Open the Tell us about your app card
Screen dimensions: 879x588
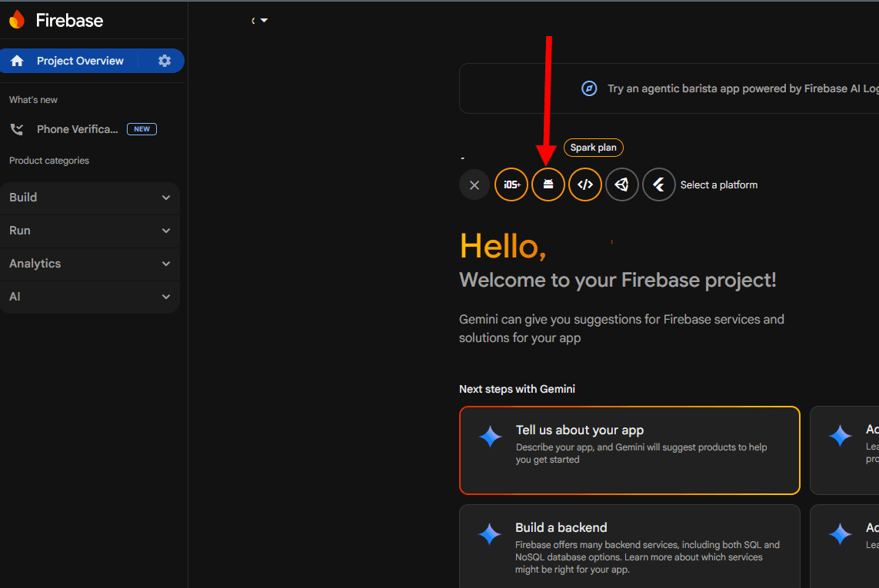(x=630, y=450)
